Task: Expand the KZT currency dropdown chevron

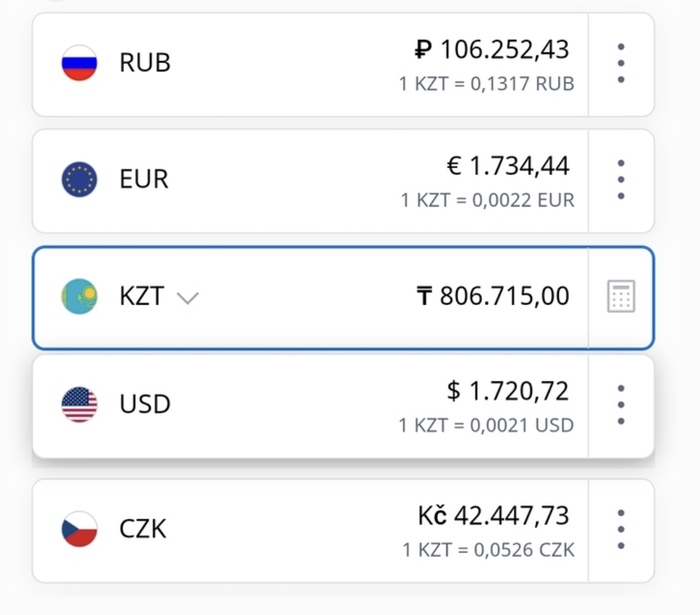Action: click(x=187, y=298)
